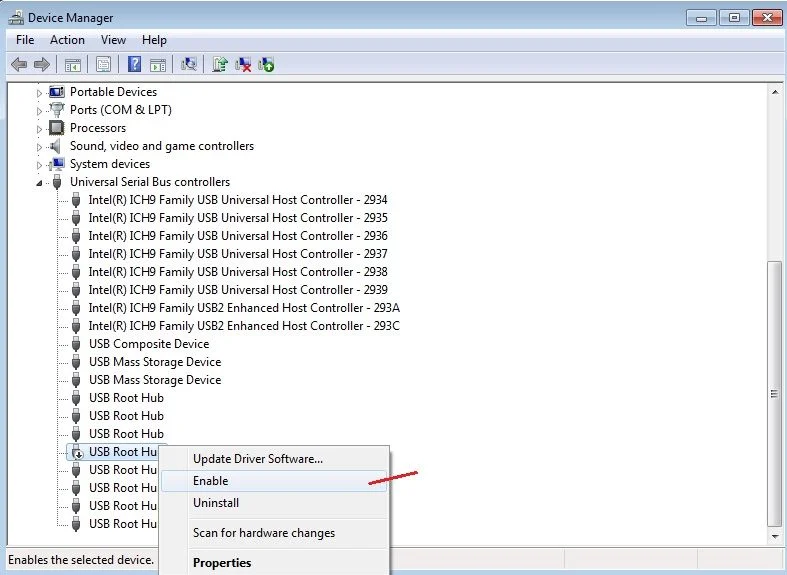The height and width of the screenshot is (575, 787).
Task: Select Intel ICH9 Universal Host Controller - 2935 row
Action: (x=238, y=218)
